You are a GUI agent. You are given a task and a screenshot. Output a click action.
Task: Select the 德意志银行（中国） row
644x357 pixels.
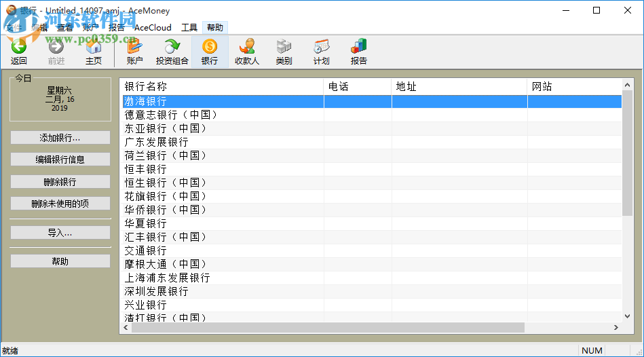[x=372, y=115]
